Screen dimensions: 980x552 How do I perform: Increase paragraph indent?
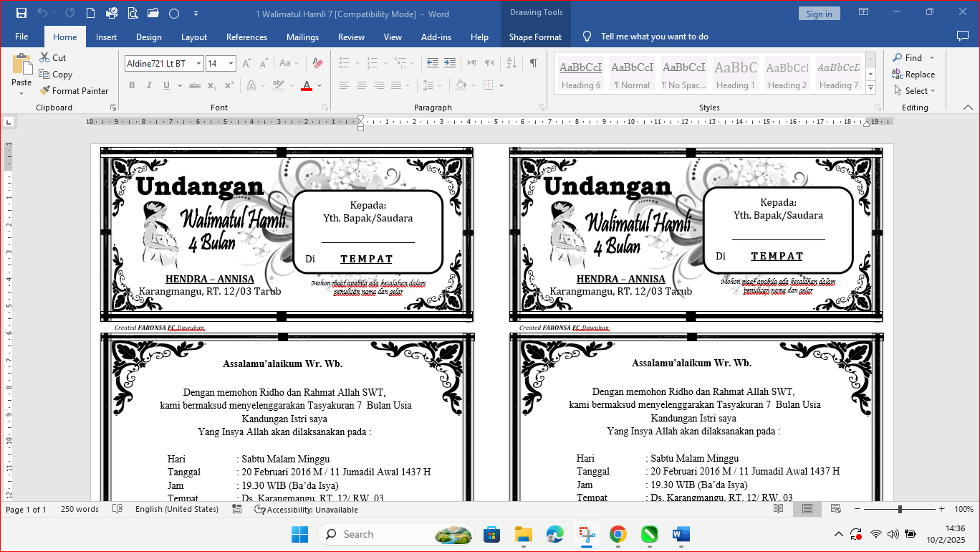tap(450, 63)
